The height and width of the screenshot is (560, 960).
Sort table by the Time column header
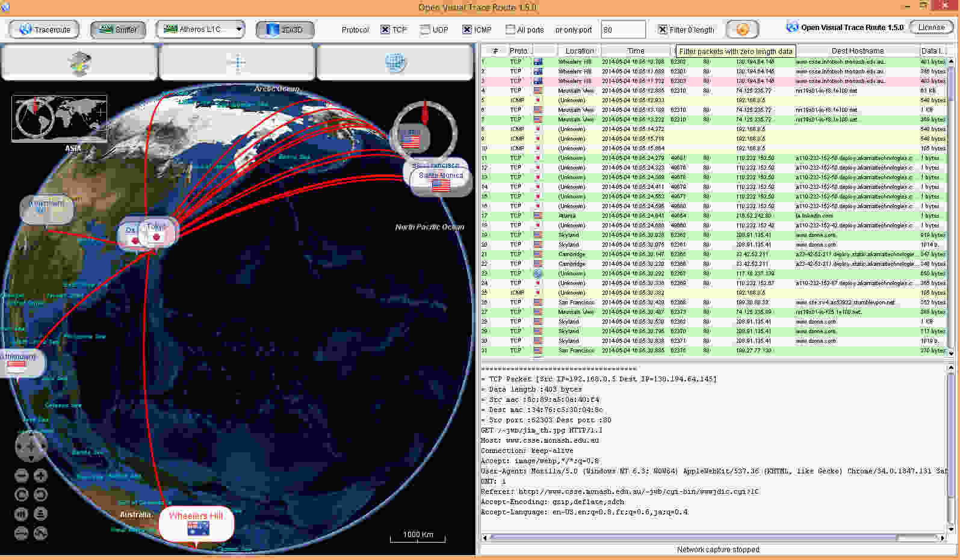(636, 51)
